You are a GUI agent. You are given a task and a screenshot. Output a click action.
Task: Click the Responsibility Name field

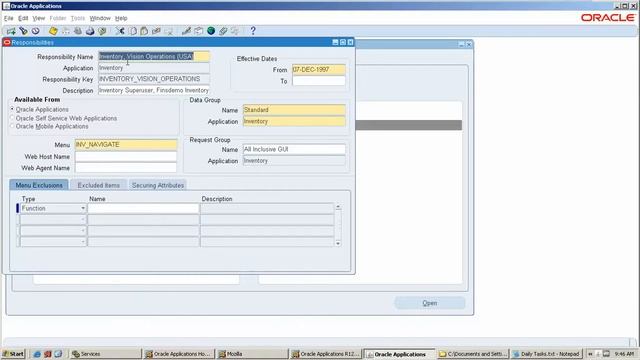(x=154, y=56)
